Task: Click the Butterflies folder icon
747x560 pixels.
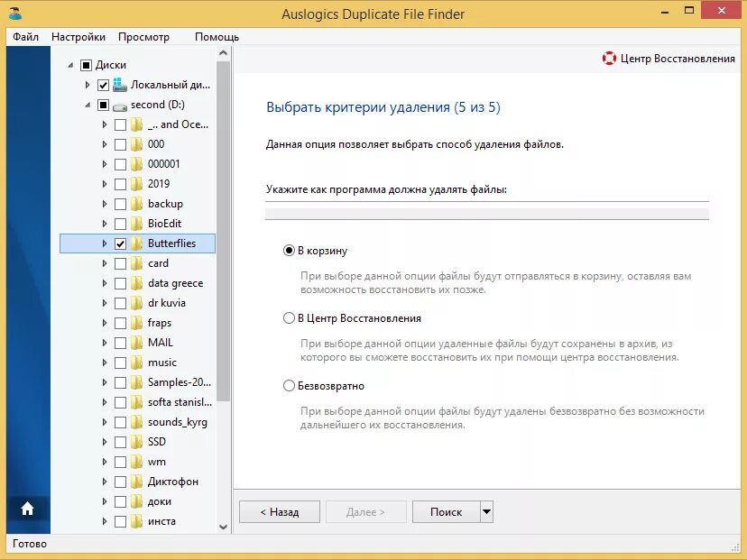Action: pos(136,243)
